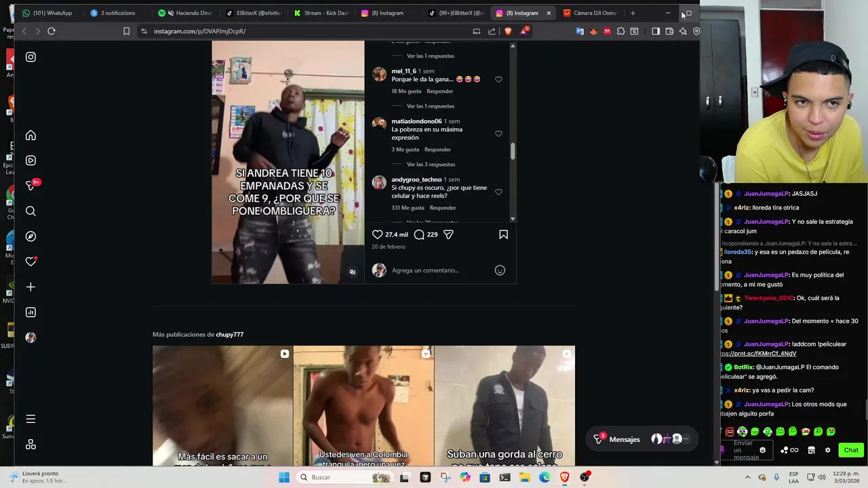Viewport: 868px width, 488px height.
Task: Like andygroo_techno's comment
Action: (x=498, y=192)
